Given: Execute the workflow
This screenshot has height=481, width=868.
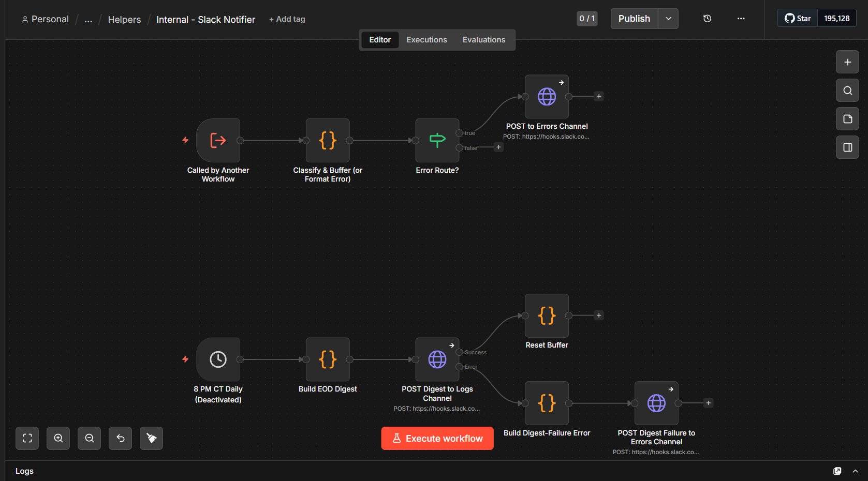Looking at the screenshot, I should [x=437, y=439].
